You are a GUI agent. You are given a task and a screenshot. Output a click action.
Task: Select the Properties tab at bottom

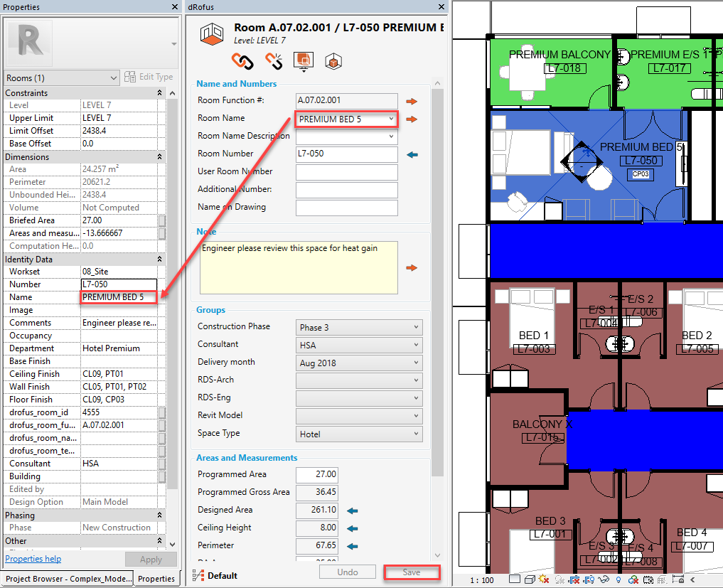click(156, 579)
